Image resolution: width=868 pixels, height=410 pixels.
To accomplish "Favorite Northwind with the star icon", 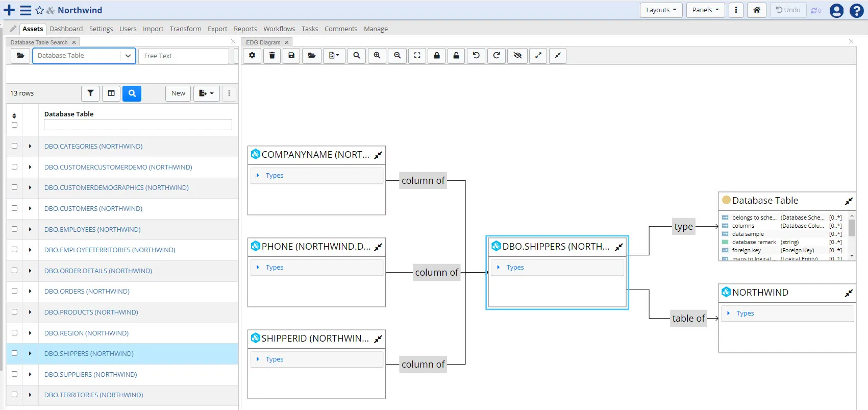I will [40, 10].
